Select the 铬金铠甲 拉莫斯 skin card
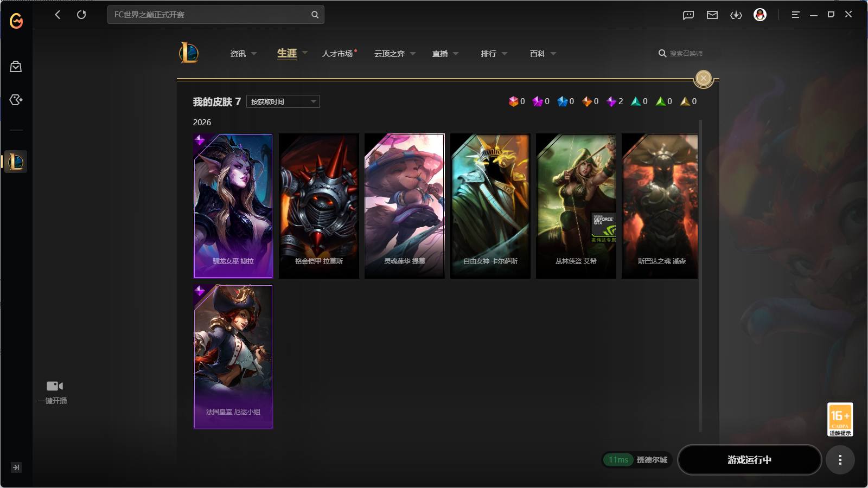868x488 pixels. tap(319, 206)
